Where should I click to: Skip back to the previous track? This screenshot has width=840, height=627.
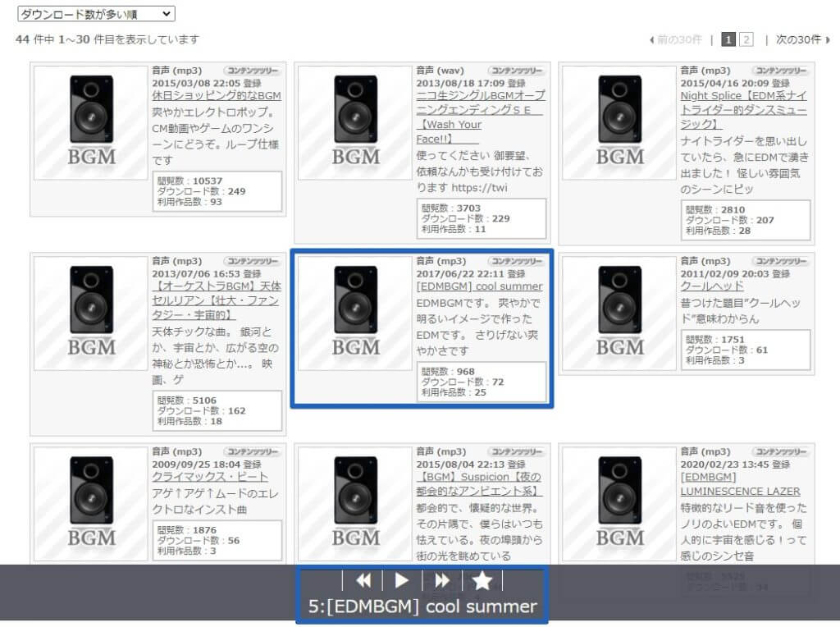363,581
